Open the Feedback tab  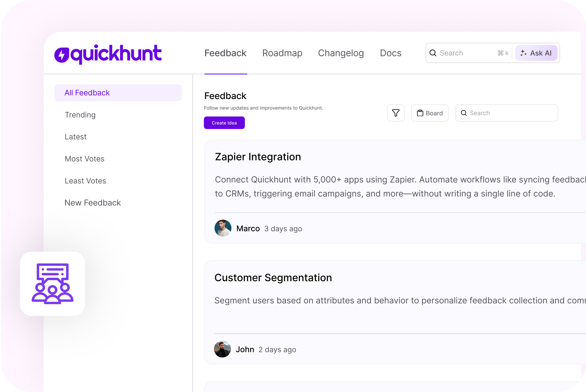pyautogui.click(x=226, y=53)
